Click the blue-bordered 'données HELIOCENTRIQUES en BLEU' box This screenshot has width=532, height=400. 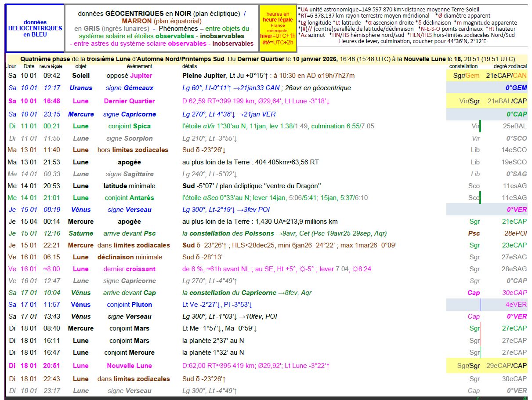(x=35, y=28)
